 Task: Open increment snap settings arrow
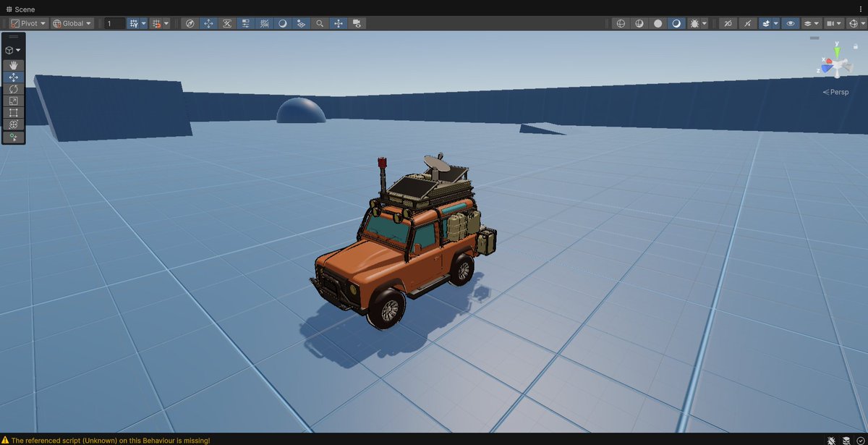tap(167, 23)
